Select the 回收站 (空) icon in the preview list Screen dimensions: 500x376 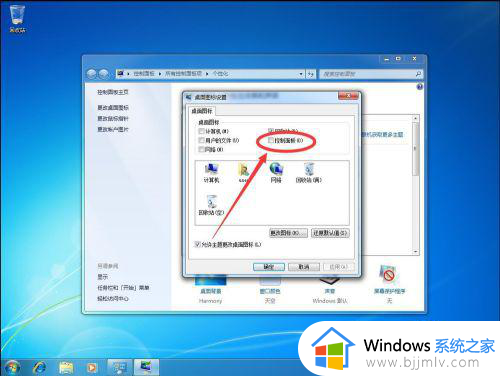click(x=211, y=205)
